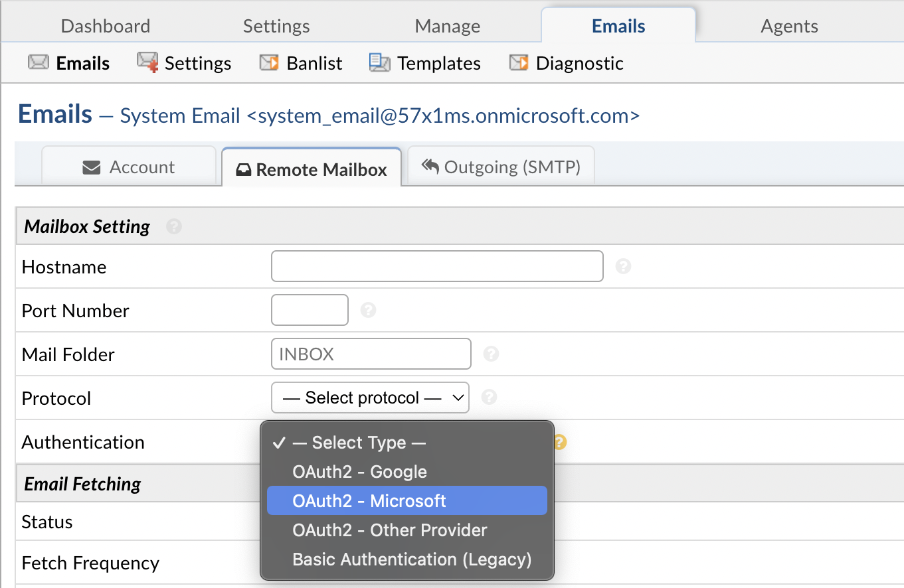Click the help icon beside Mailbox Setting header
This screenshot has width=904, height=588.
(x=174, y=226)
